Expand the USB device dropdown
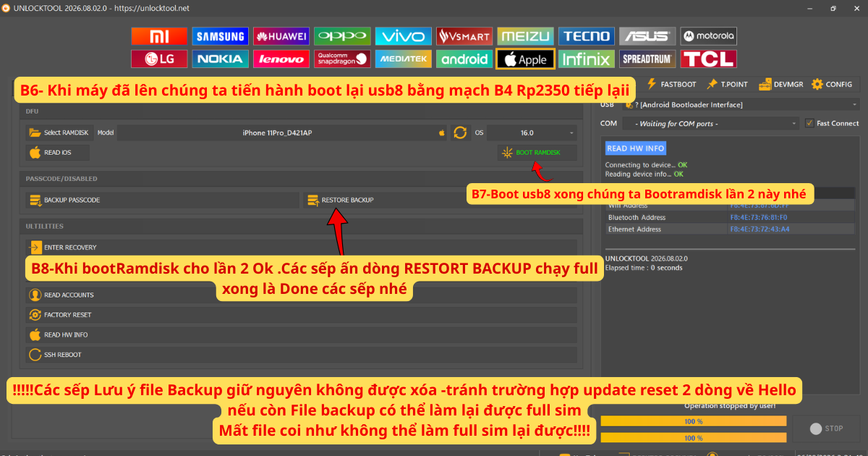 click(741, 105)
